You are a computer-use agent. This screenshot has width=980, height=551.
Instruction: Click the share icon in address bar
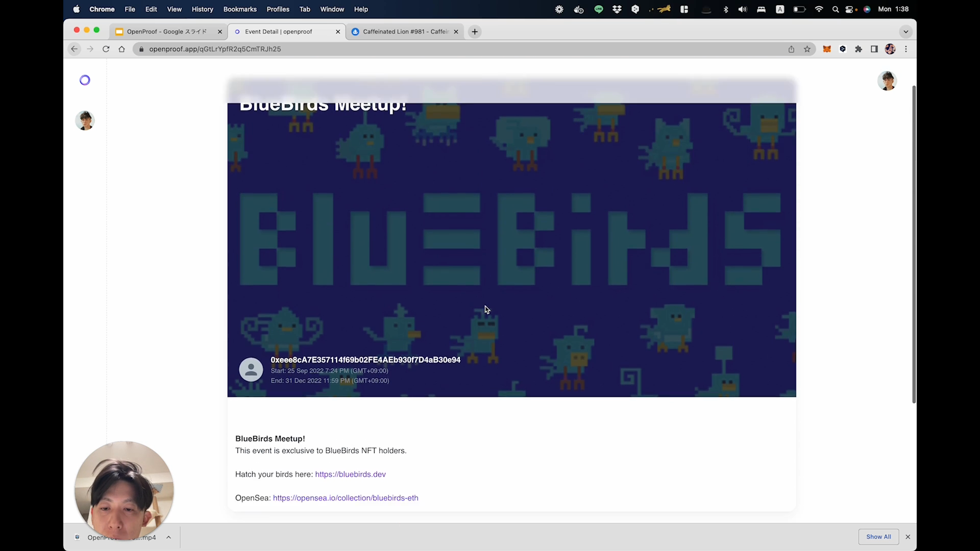pos(791,49)
